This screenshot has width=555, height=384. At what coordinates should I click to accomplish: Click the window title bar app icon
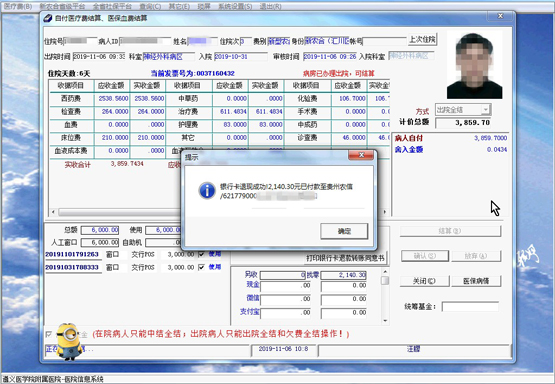[x=48, y=18]
